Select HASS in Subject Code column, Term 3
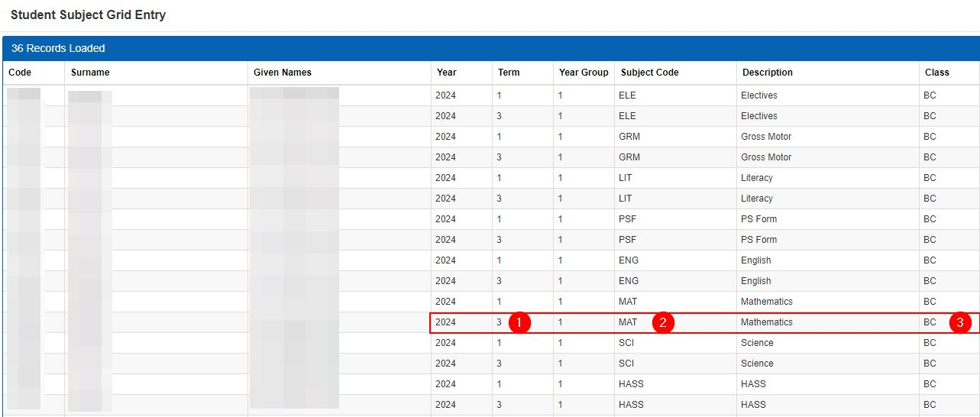Viewport: 980px width, 417px height. pos(631,405)
